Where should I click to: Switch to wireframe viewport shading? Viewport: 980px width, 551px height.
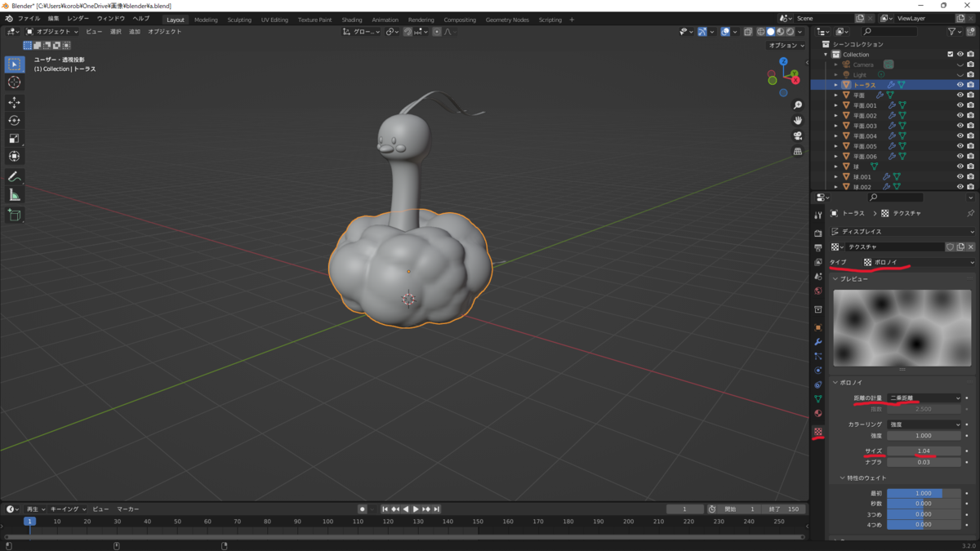pyautogui.click(x=760, y=32)
